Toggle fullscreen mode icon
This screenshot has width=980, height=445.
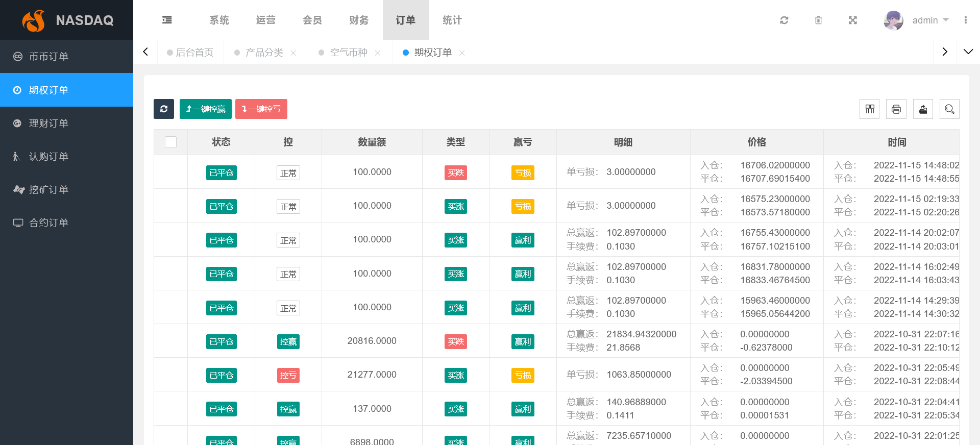tap(852, 20)
